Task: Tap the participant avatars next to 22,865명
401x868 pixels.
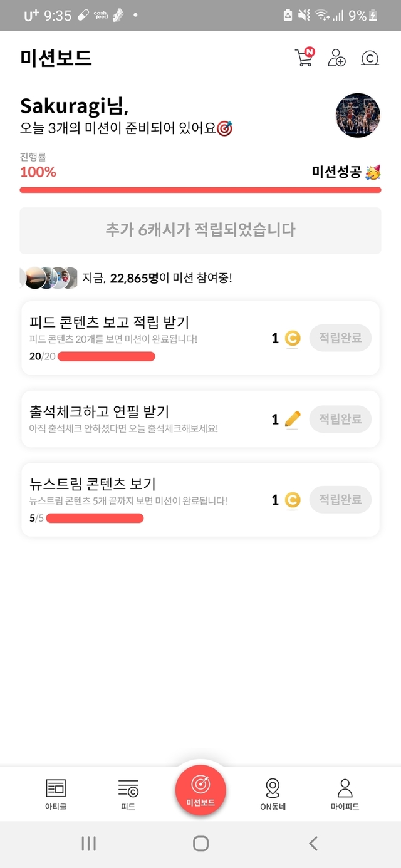Action: pos(49,277)
